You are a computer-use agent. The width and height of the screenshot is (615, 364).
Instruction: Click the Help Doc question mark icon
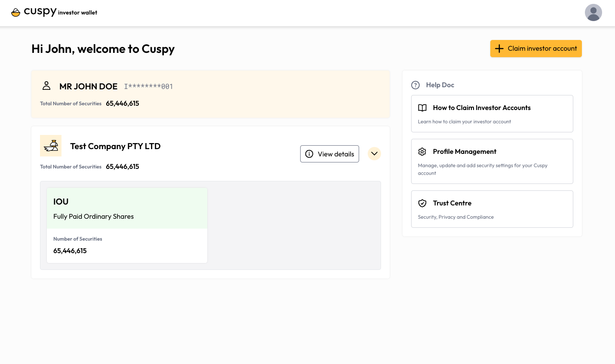(x=415, y=85)
